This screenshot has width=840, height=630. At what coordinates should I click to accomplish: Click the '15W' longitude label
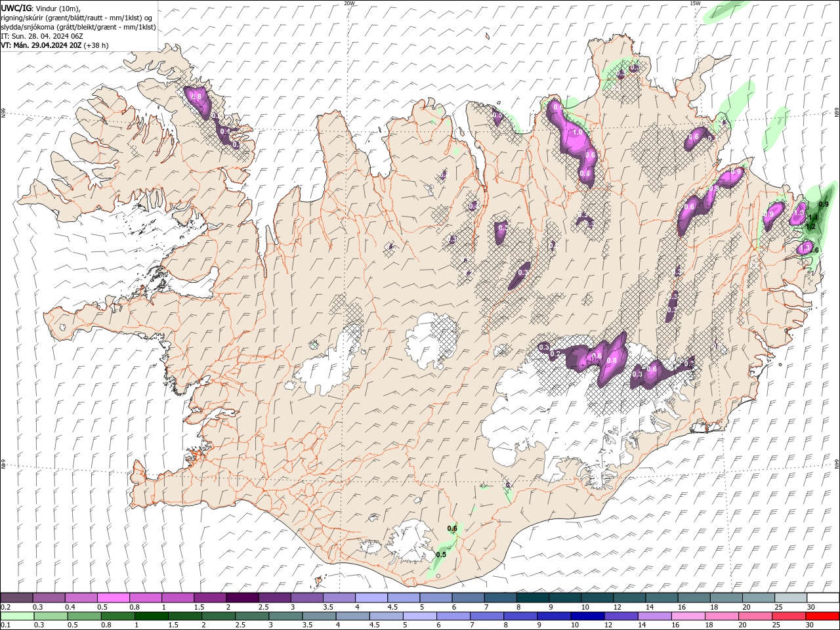[x=695, y=3]
